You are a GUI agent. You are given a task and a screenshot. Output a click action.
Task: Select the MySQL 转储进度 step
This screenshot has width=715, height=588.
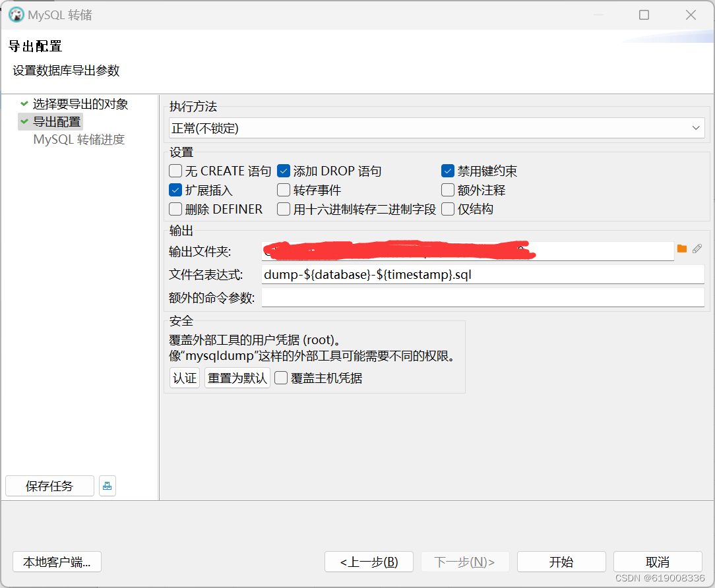pos(79,140)
